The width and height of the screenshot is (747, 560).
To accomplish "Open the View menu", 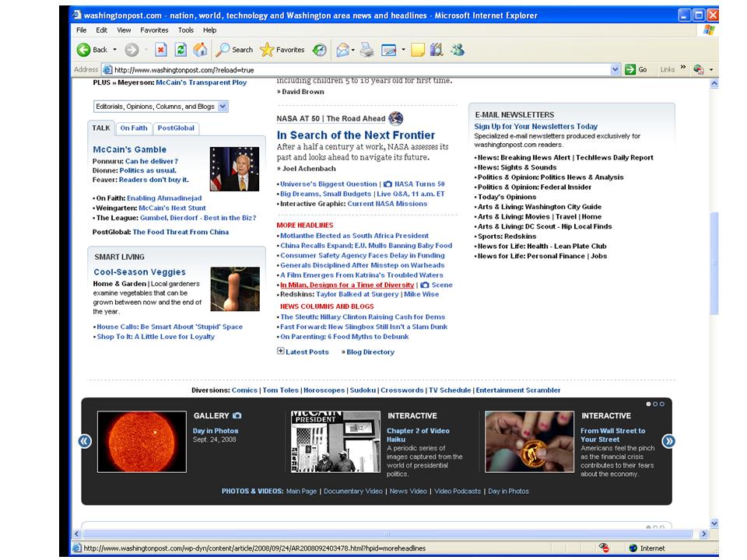I will pos(124,30).
